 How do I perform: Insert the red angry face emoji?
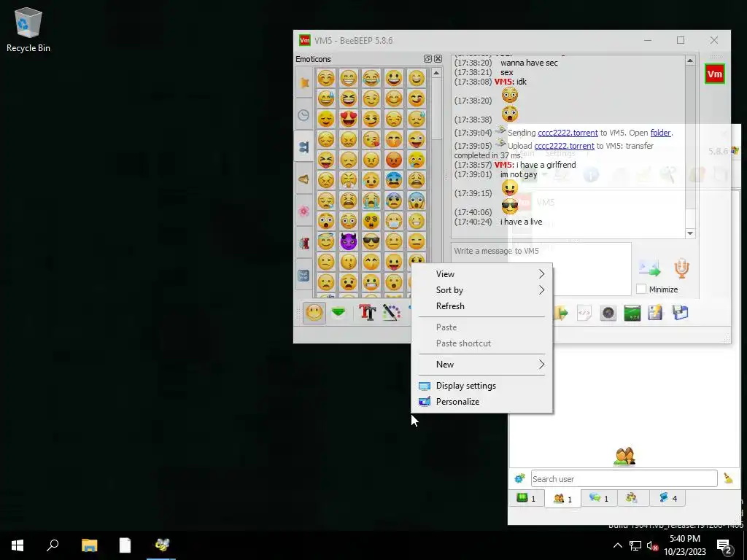394,160
